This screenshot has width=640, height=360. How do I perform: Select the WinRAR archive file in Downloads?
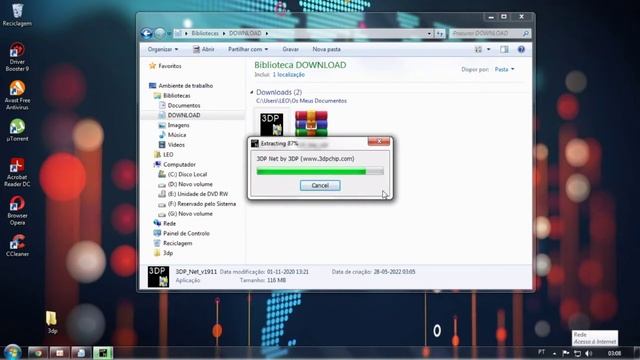tap(311, 123)
